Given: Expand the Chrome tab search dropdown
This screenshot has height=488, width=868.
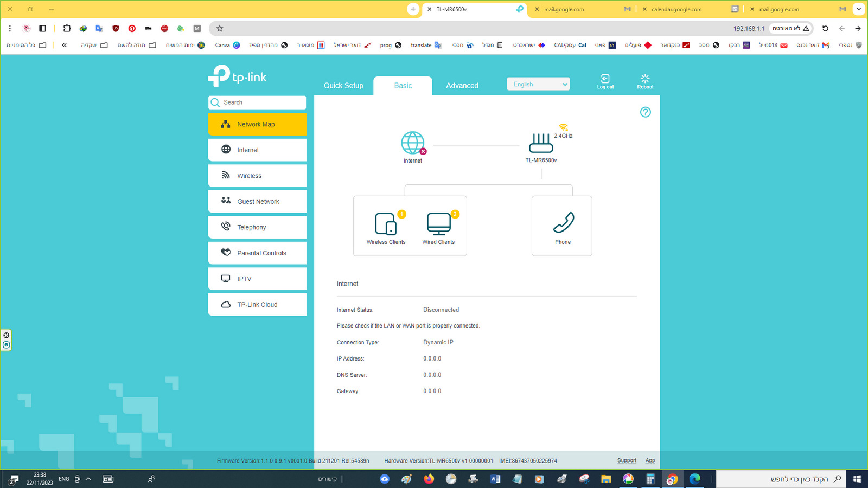Looking at the screenshot, I should pyautogui.click(x=859, y=9).
